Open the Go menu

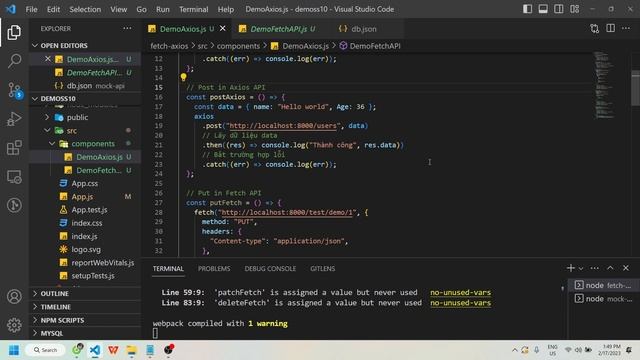tap(141, 9)
